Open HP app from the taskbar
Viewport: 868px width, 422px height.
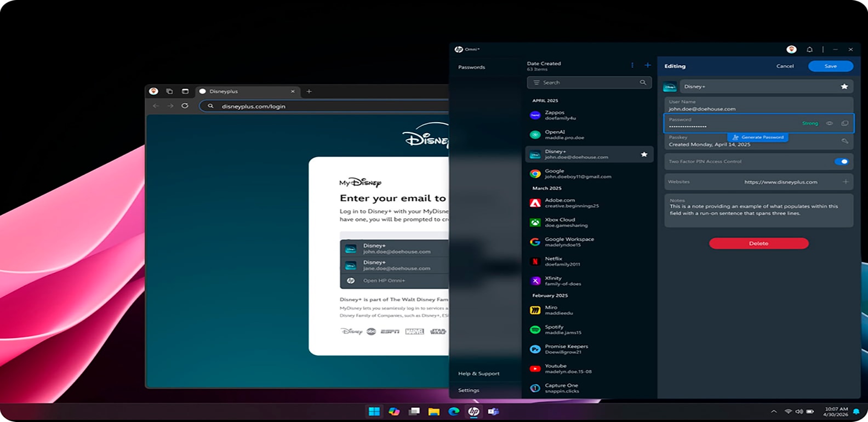(x=473, y=412)
